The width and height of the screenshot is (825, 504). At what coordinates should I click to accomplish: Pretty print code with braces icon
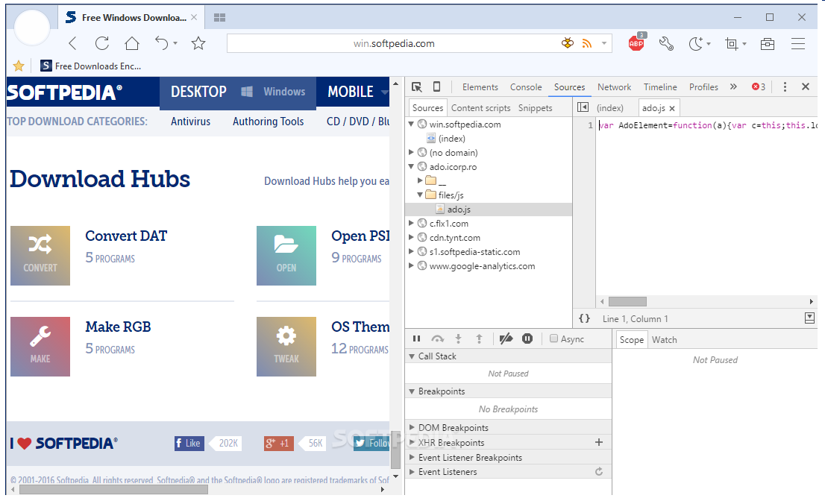pos(585,318)
